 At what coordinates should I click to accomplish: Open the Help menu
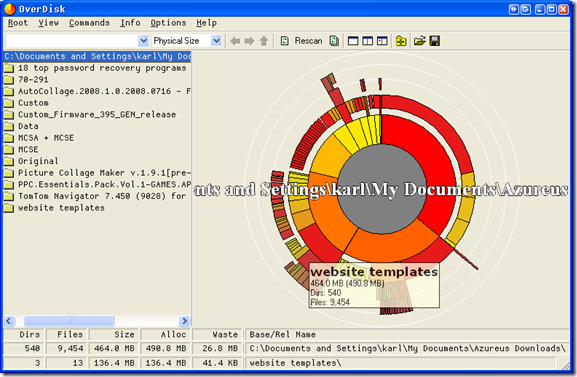coord(206,23)
